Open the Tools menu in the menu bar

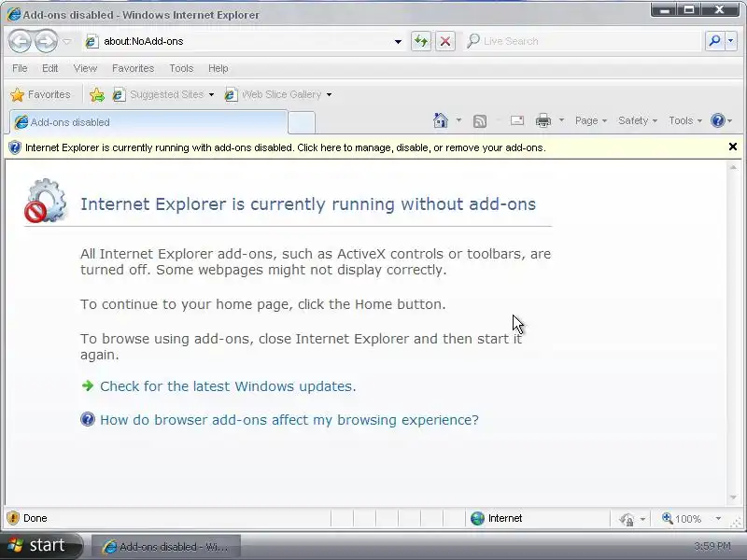click(x=181, y=68)
